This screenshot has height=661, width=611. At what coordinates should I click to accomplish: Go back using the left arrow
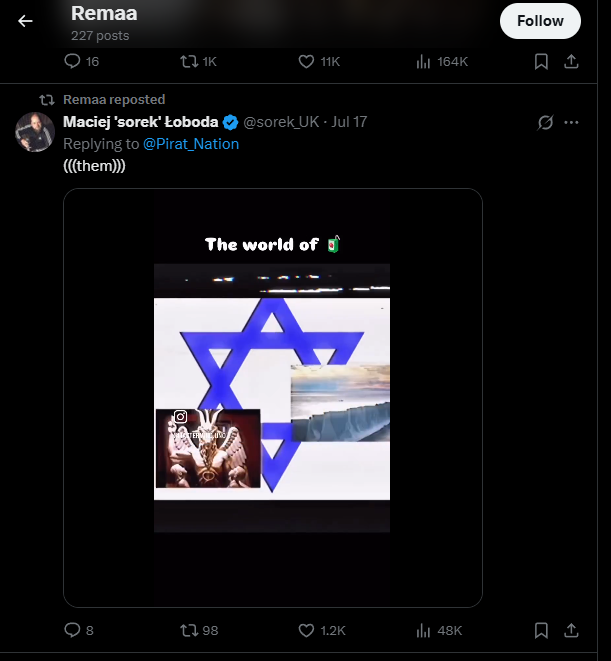(x=25, y=21)
